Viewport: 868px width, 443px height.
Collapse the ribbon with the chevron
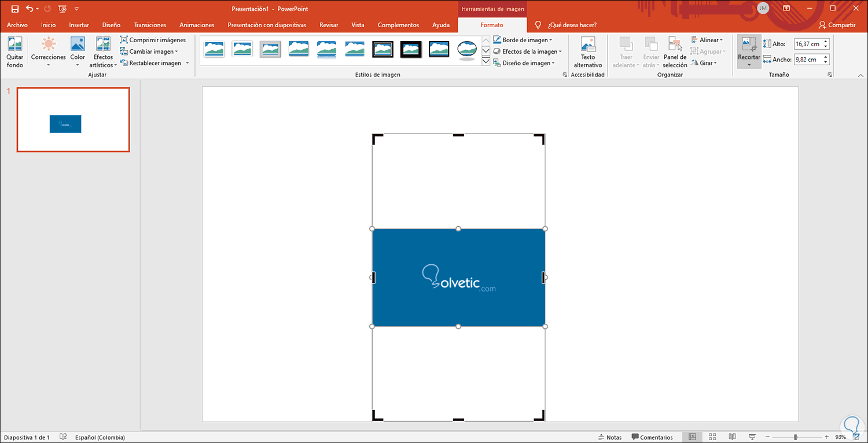coord(860,75)
